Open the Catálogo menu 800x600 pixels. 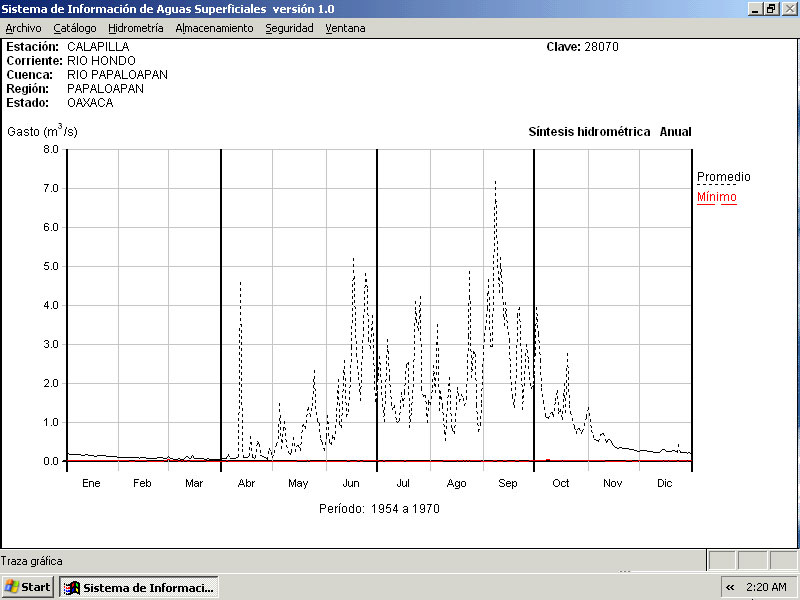75,28
